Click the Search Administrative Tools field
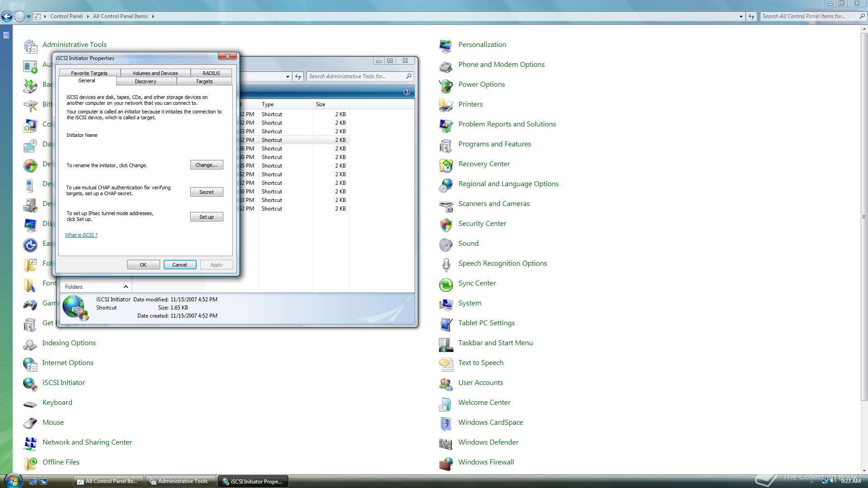868x488 pixels. [356, 76]
